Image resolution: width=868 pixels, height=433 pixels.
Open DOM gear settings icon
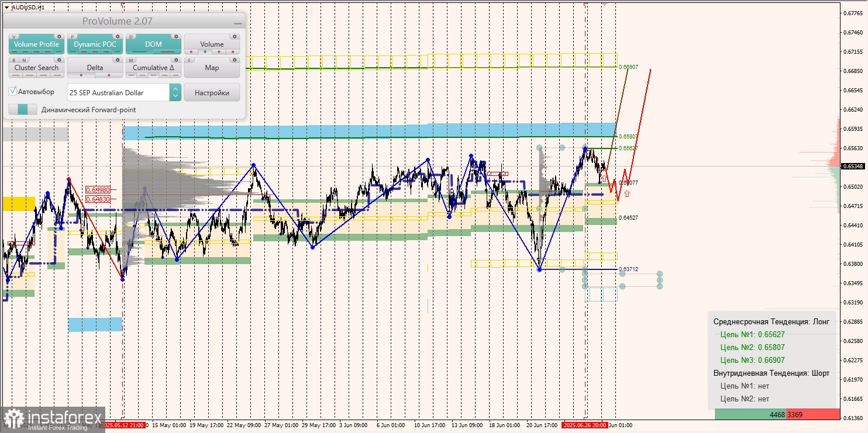click(x=175, y=36)
